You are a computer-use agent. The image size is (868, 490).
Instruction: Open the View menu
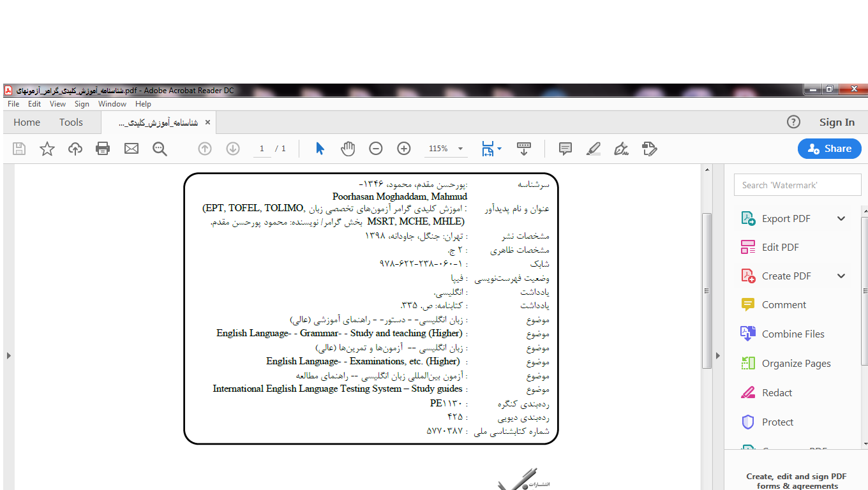click(x=57, y=104)
